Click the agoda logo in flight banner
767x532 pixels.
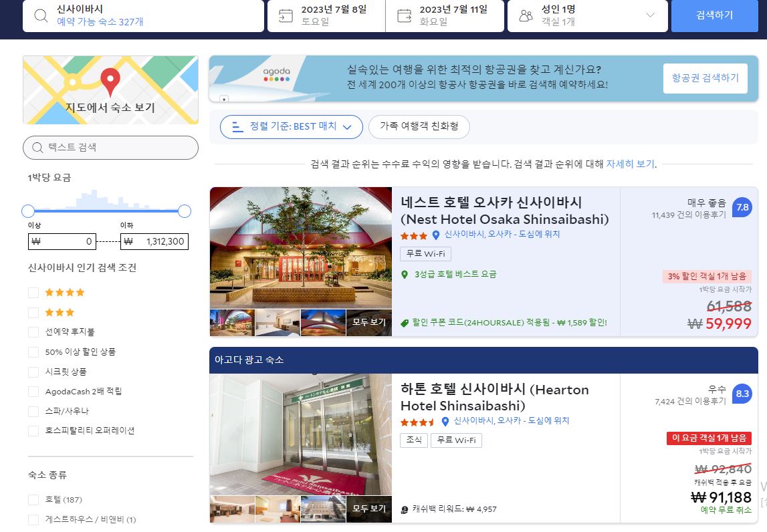[277, 74]
